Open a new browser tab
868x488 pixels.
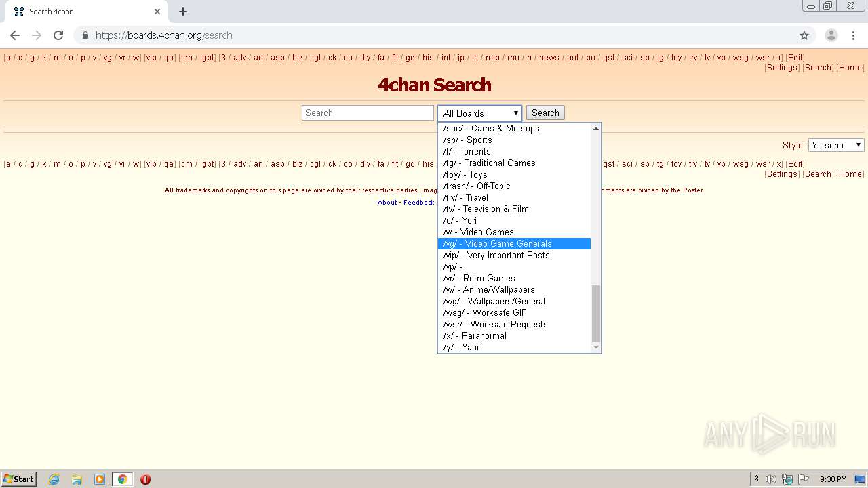tap(183, 12)
